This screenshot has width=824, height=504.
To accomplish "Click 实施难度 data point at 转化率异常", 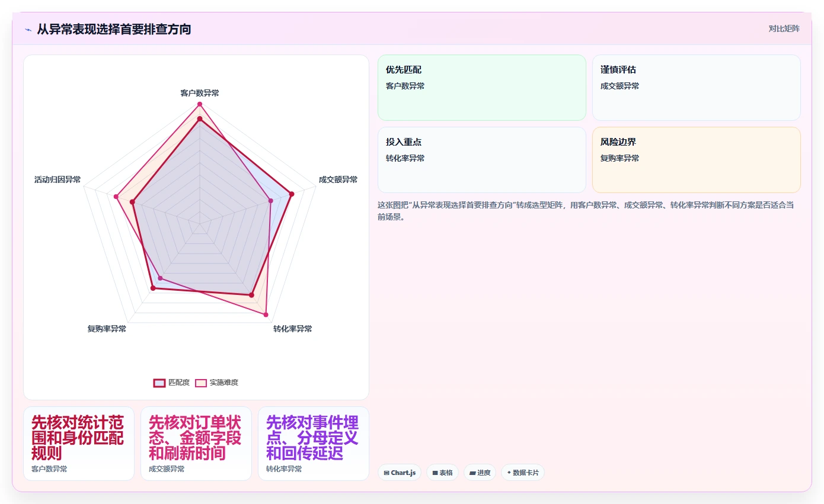I will [266, 314].
